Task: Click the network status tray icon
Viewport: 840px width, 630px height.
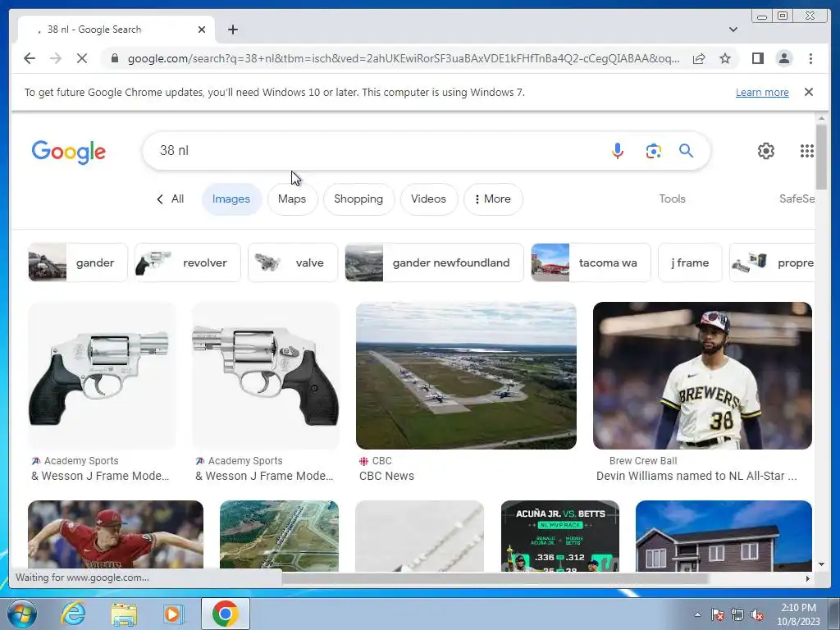Action: (x=737, y=614)
